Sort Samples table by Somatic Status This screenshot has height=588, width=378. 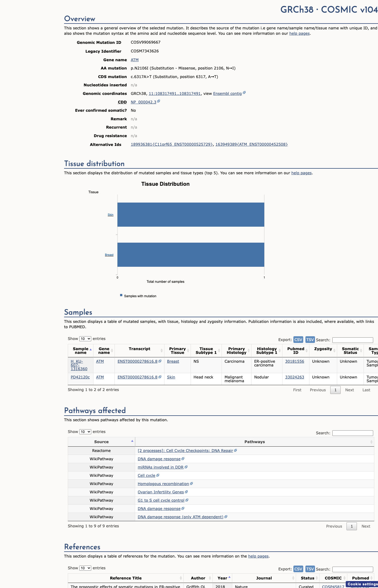click(x=350, y=351)
